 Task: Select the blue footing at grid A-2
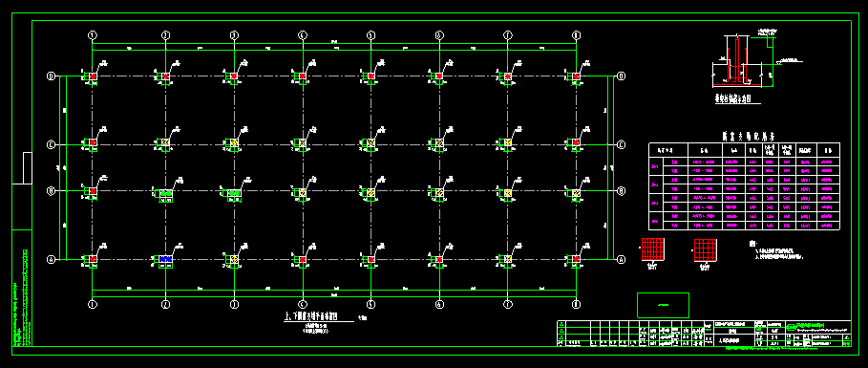(165, 259)
